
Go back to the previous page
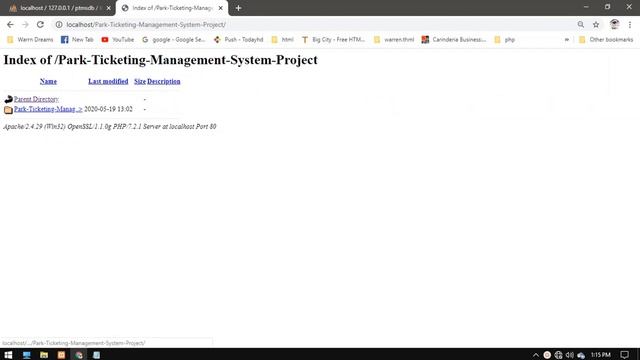[10, 24]
